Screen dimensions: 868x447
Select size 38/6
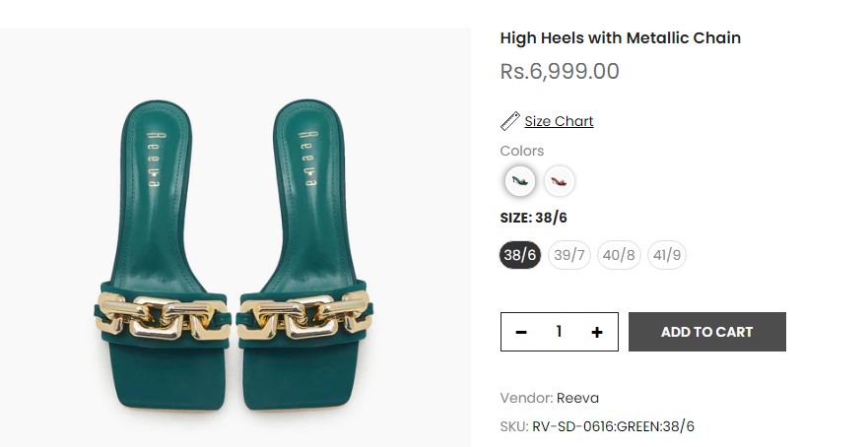point(520,255)
